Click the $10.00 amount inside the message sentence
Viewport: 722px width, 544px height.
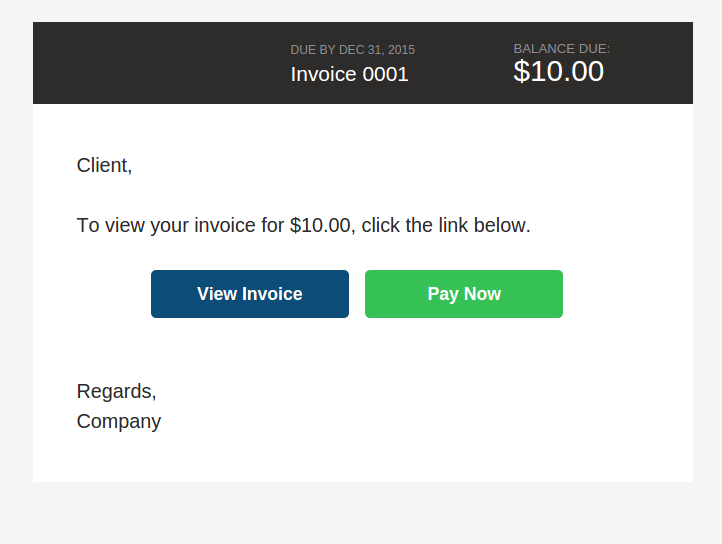(x=320, y=225)
